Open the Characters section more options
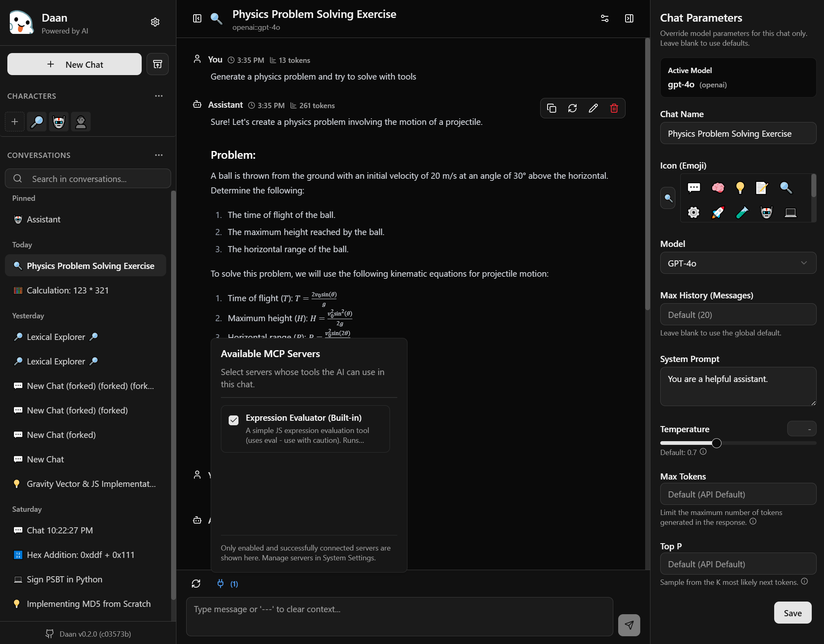 coord(159,96)
